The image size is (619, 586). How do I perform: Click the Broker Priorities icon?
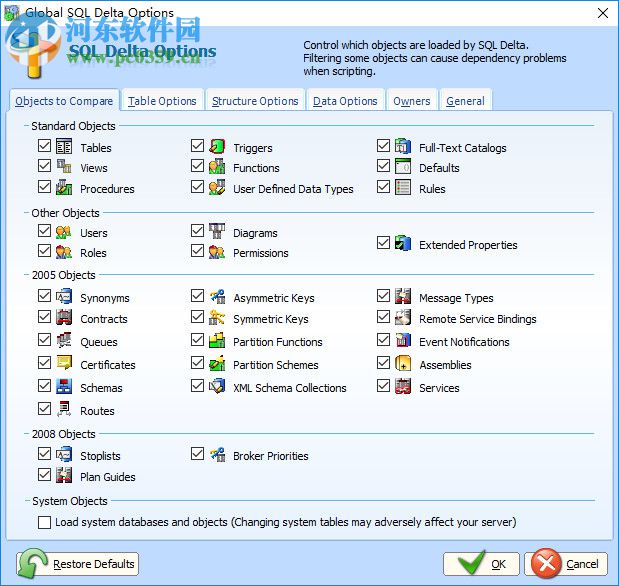[x=217, y=454]
